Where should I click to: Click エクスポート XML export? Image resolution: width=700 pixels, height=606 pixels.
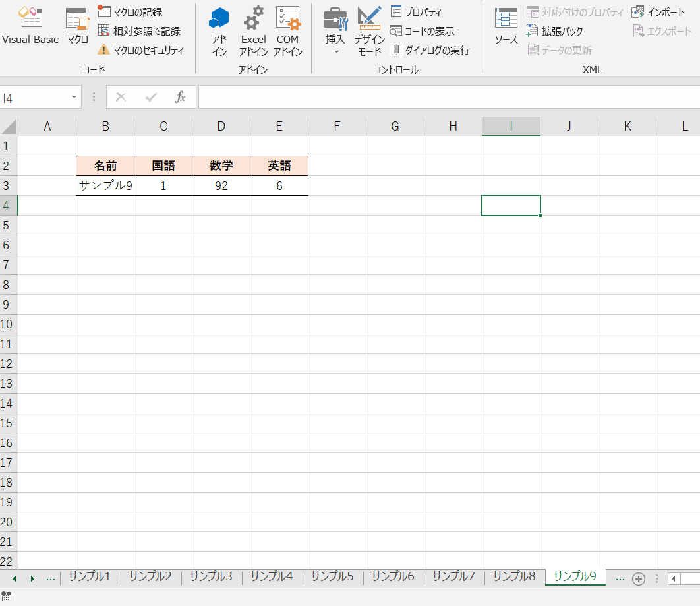coord(662,31)
